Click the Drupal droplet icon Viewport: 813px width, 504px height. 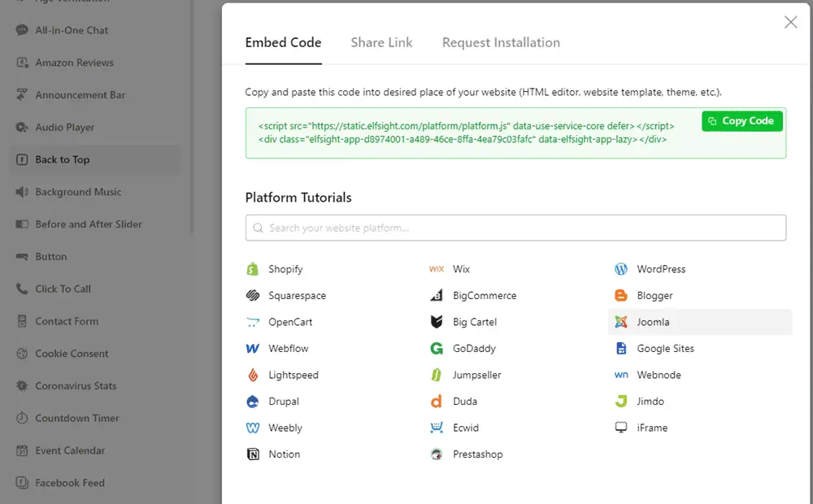(x=253, y=402)
